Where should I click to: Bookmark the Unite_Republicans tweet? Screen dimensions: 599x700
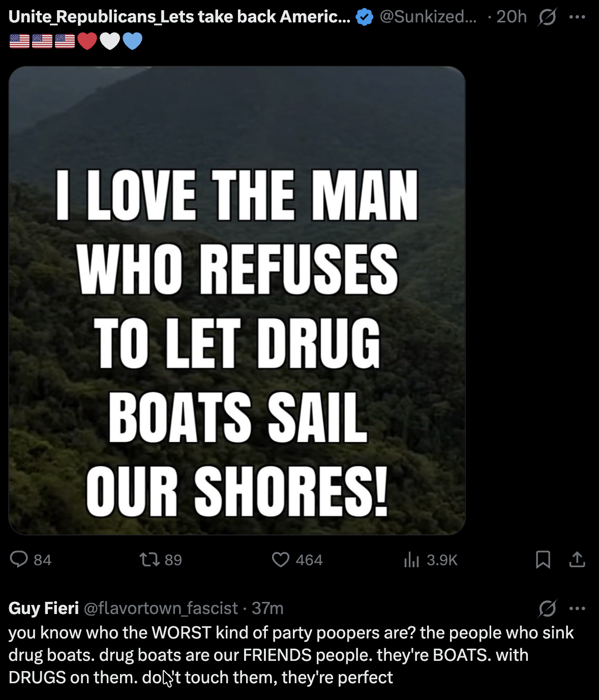(x=543, y=560)
